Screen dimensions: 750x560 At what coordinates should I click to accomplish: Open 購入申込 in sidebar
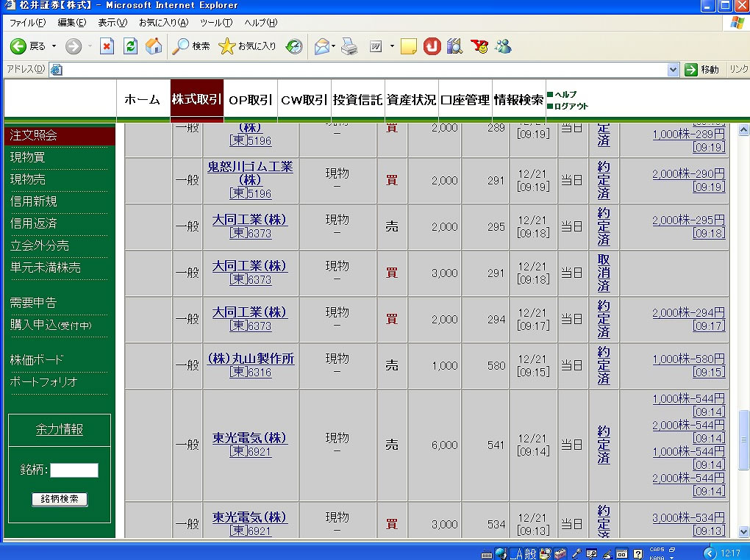pyautogui.click(x=51, y=325)
